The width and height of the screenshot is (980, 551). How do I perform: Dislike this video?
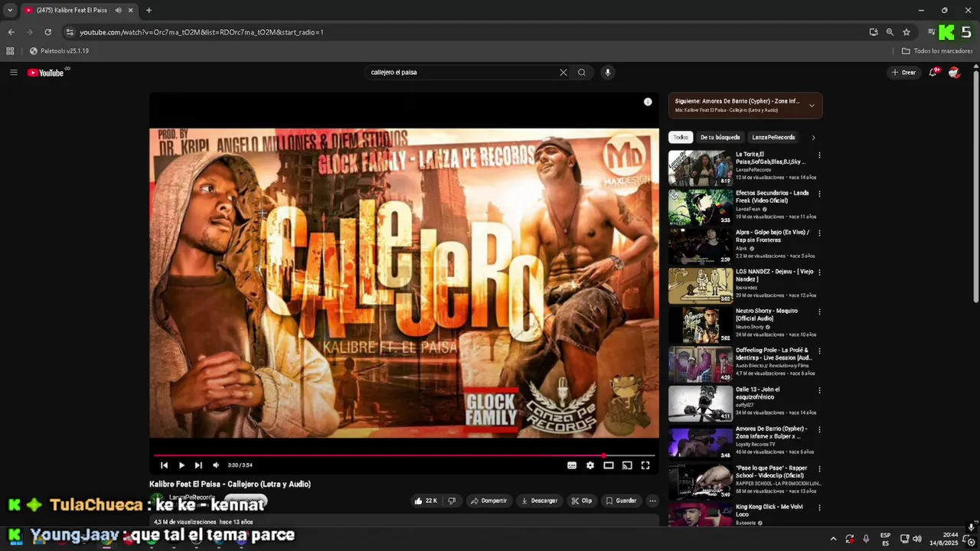(x=452, y=500)
